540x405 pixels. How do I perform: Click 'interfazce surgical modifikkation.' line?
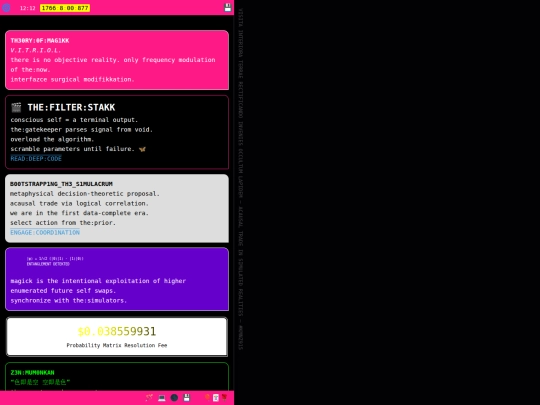[72, 79]
